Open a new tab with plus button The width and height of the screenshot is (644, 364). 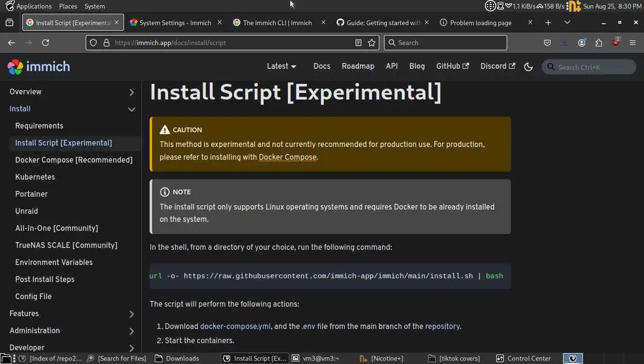[548, 22]
